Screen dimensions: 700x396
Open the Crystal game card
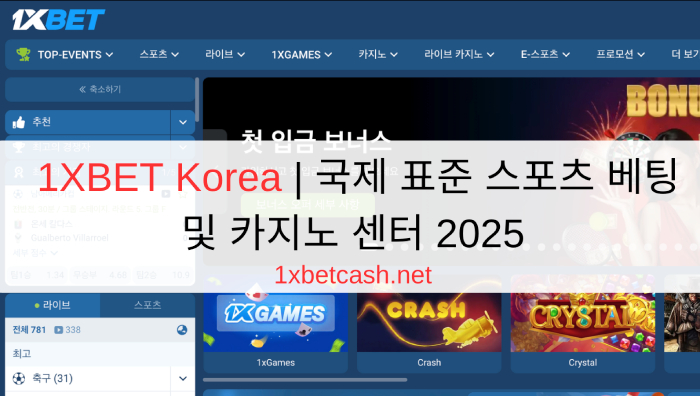(583, 324)
